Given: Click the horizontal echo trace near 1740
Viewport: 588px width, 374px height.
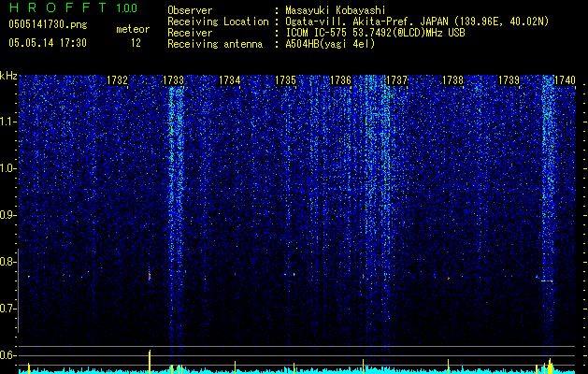Looking at the screenshot, I should (546, 280).
